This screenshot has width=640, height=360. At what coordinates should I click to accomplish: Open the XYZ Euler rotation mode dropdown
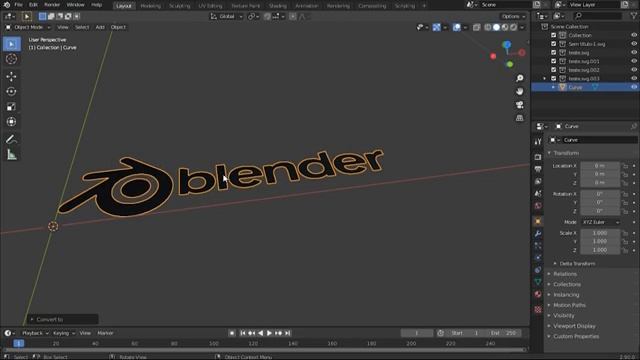coord(600,222)
